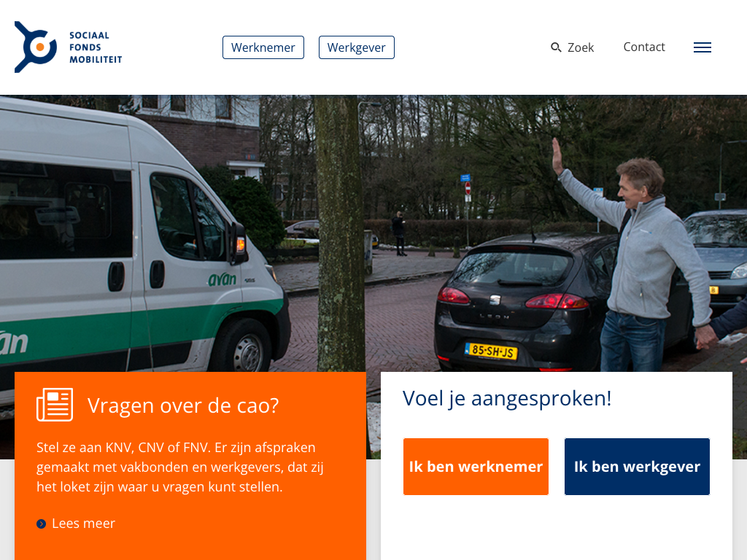Viewport: 747px width, 560px height.
Task: Click the Vragen over de cao? heading
Action: click(183, 405)
